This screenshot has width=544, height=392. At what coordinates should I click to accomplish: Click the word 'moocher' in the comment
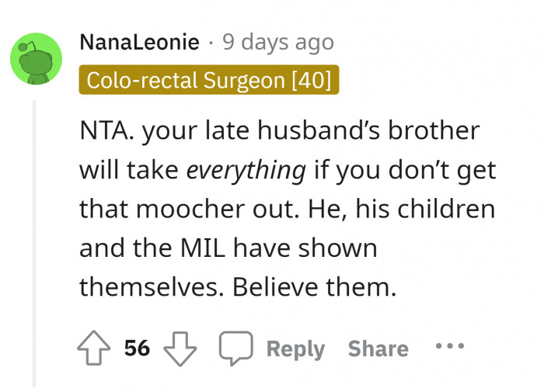[187, 210]
